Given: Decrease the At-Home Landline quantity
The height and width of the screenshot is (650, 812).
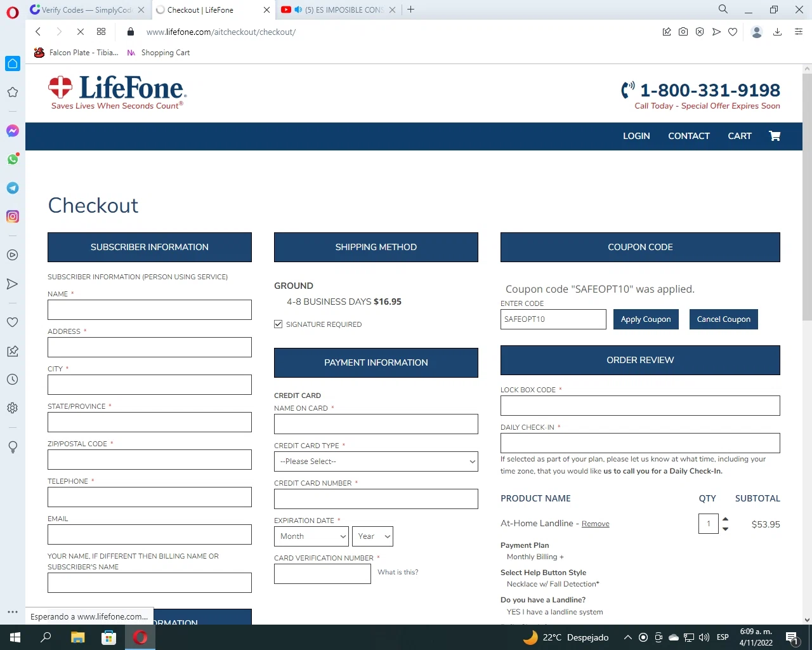Looking at the screenshot, I should coord(726,529).
